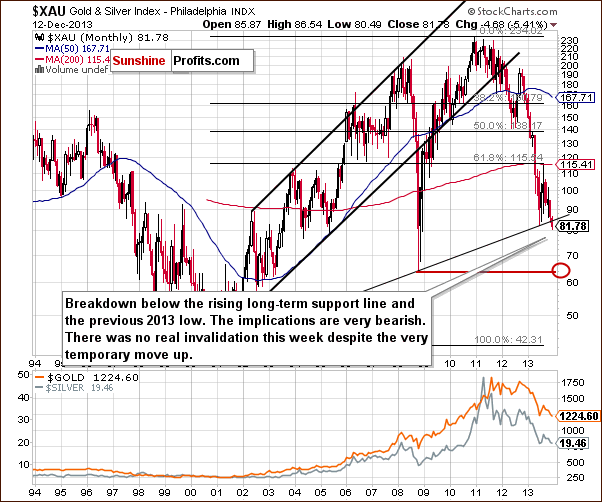602x502 pixels.
Task: Open the small dark-red triangle after Chg value
Action: click(x=553, y=25)
